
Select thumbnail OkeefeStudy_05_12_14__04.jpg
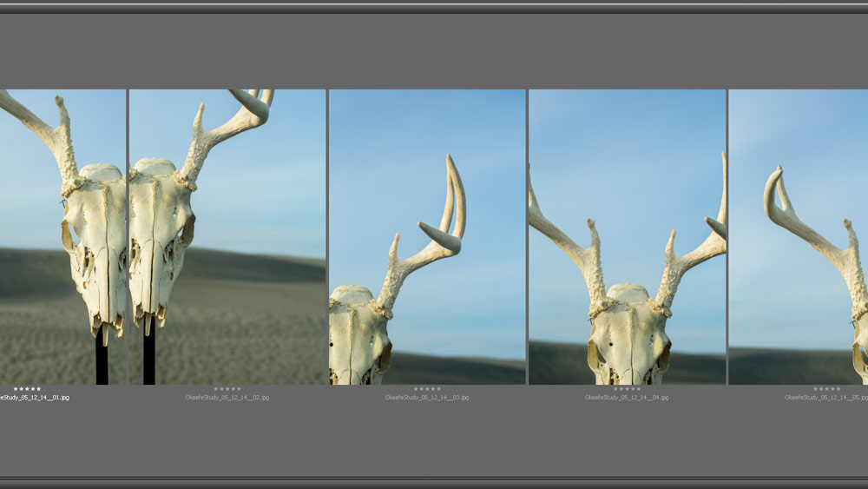pos(628,237)
